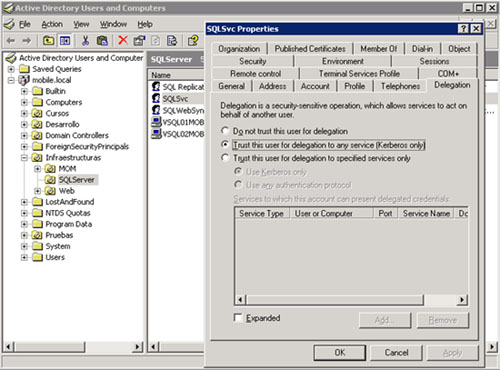Switch to the Member Of tab
The width and height of the screenshot is (500, 370).
pos(379,49)
